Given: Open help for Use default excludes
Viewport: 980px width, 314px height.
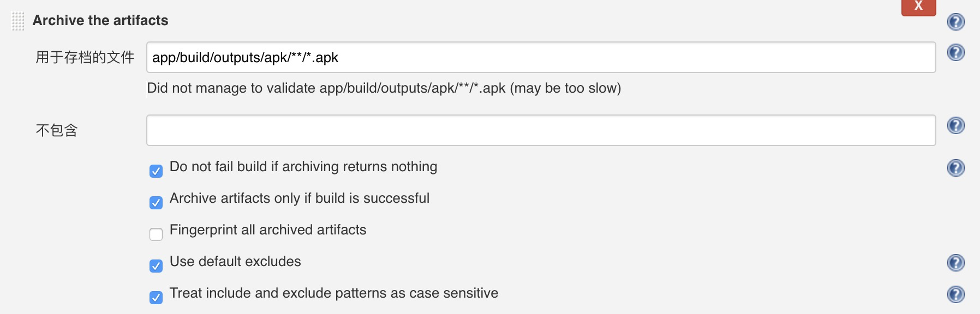Looking at the screenshot, I should point(955,263).
